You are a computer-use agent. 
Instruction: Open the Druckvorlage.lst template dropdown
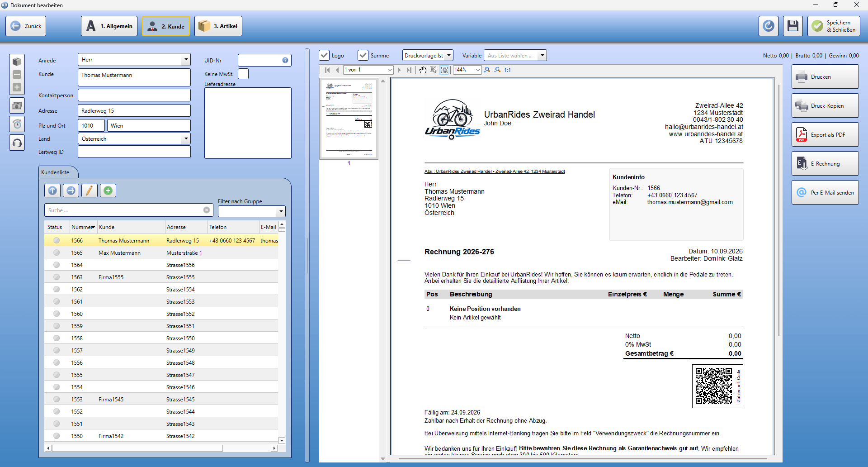pyautogui.click(x=428, y=55)
